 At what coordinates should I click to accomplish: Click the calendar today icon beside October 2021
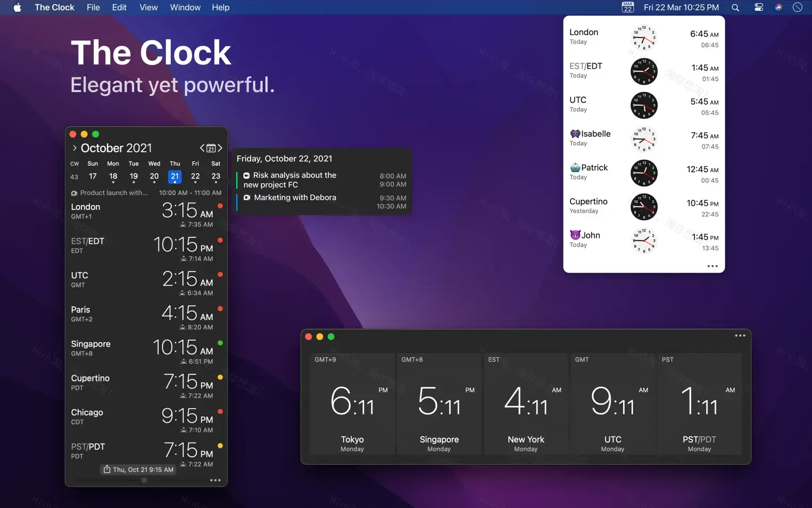coord(211,148)
